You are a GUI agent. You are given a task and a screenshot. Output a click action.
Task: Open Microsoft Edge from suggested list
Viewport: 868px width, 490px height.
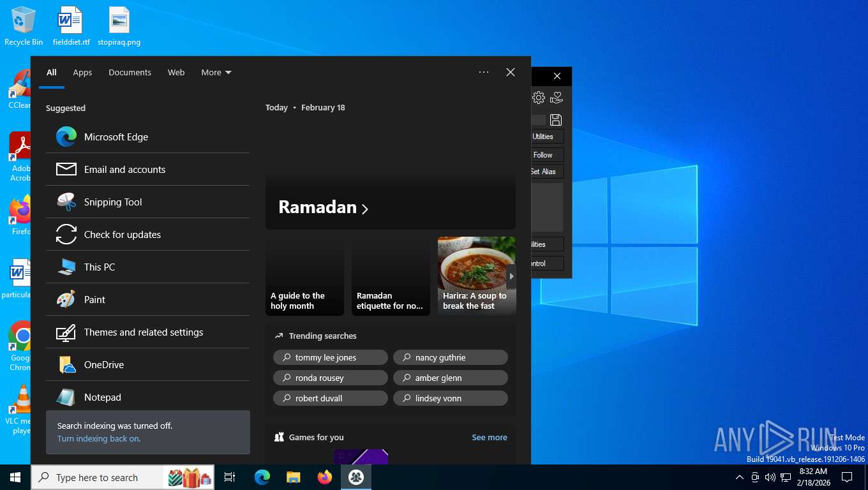click(147, 137)
